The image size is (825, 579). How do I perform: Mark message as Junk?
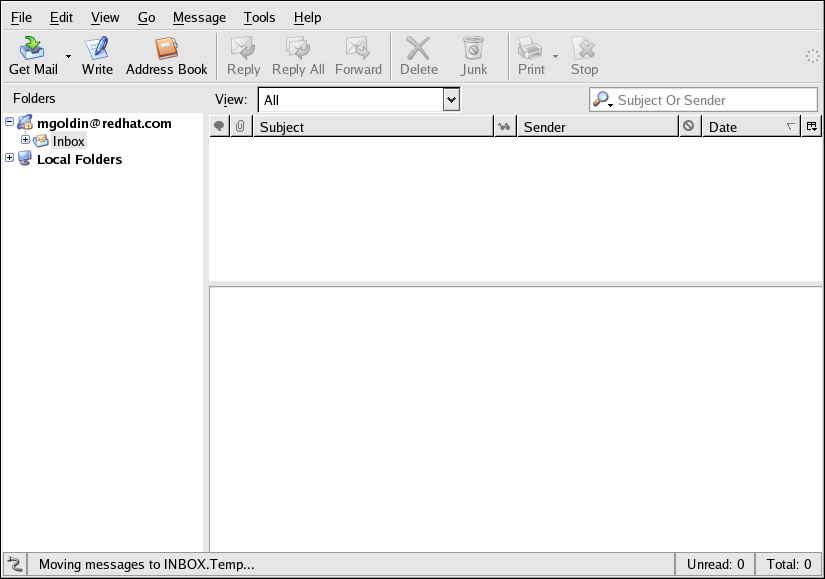point(474,55)
